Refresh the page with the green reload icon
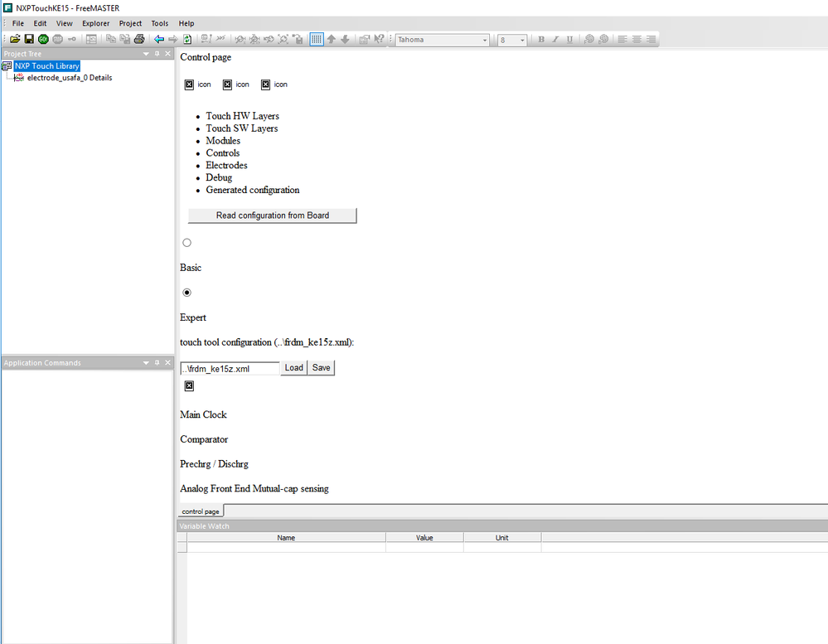This screenshot has height=644, width=828. pyautogui.click(x=187, y=39)
